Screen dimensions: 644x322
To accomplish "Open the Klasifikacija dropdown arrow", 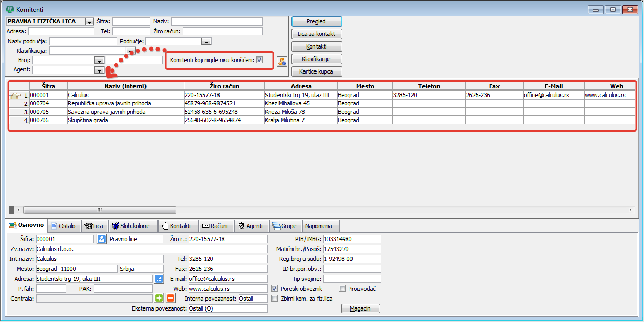I will coord(130,51).
